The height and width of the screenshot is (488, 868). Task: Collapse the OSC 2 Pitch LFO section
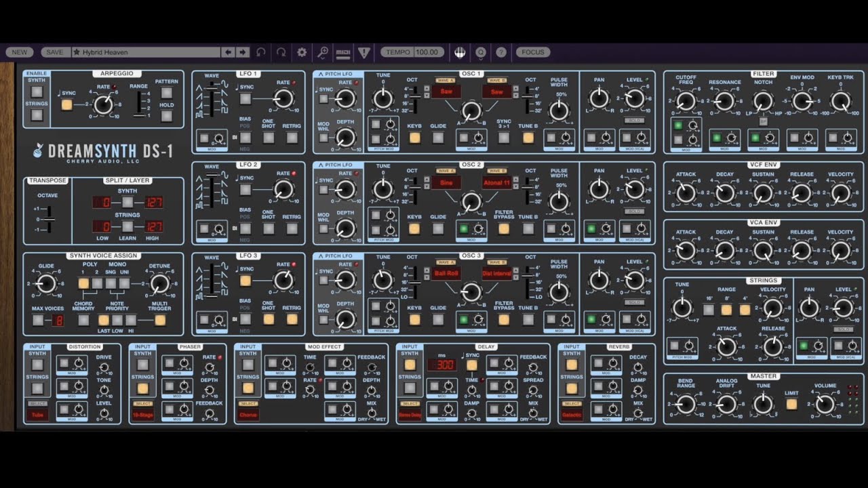pos(319,165)
